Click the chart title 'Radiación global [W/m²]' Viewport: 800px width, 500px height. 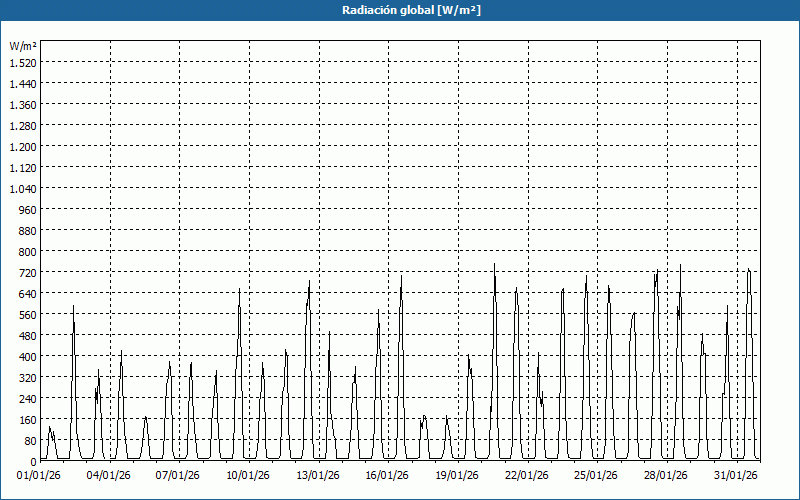[x=400, y=10]
